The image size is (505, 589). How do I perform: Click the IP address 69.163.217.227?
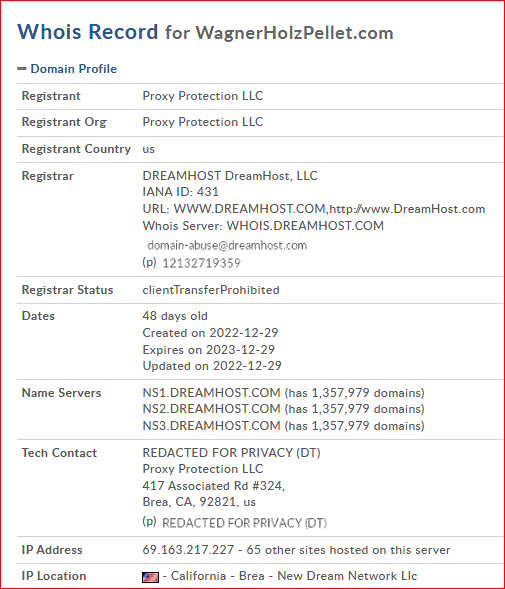coord(188,550)
